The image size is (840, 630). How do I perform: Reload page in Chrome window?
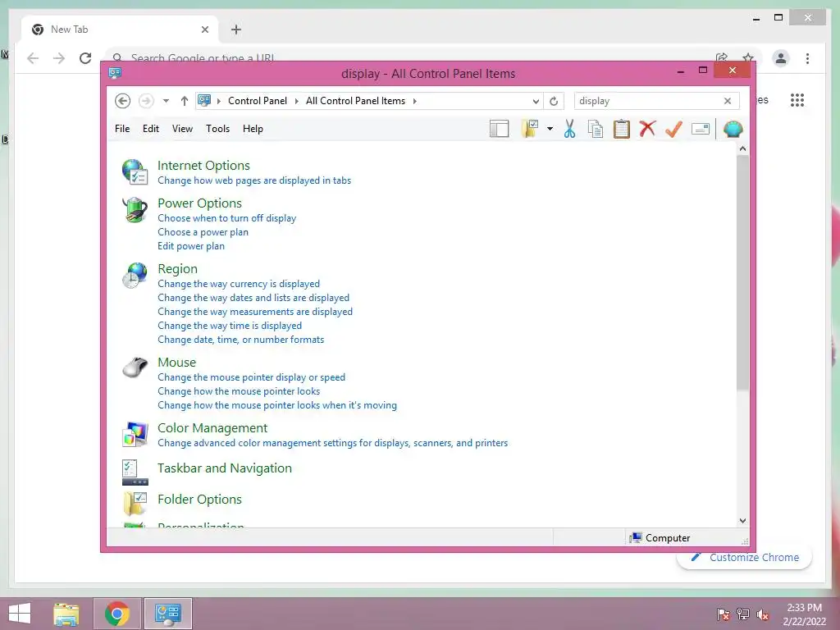pos(85,58)
